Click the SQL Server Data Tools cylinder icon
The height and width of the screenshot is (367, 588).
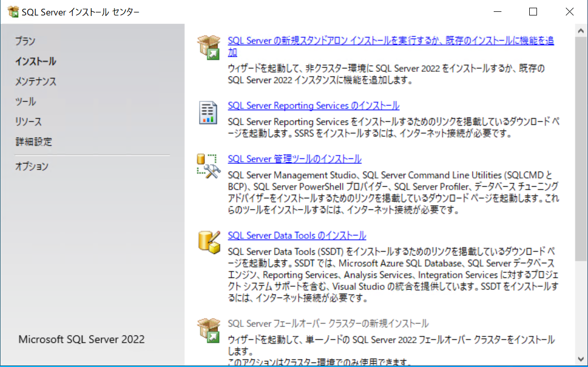point(209,242)
